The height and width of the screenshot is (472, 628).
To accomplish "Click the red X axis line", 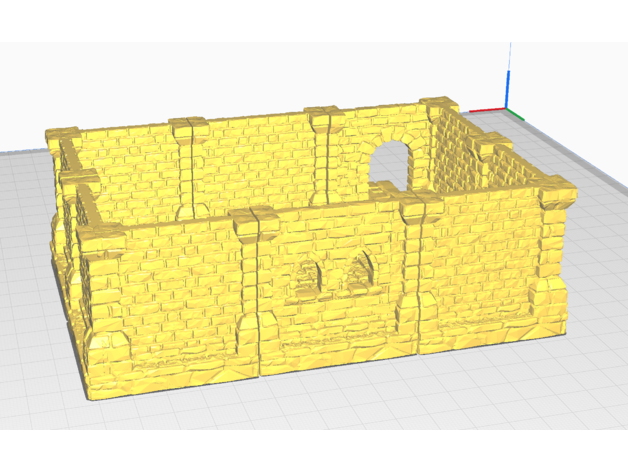I will point(491,111).
